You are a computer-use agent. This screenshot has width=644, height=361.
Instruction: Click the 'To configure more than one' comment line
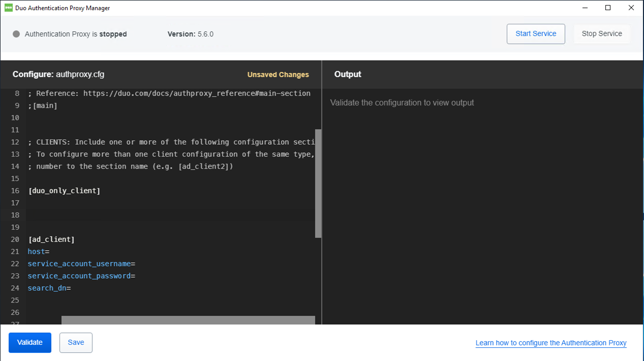tap(172, 154)
